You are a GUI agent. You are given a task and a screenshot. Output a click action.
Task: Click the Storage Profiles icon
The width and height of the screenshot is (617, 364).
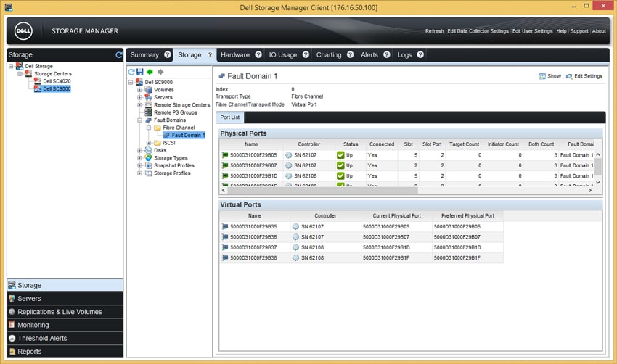148,173
